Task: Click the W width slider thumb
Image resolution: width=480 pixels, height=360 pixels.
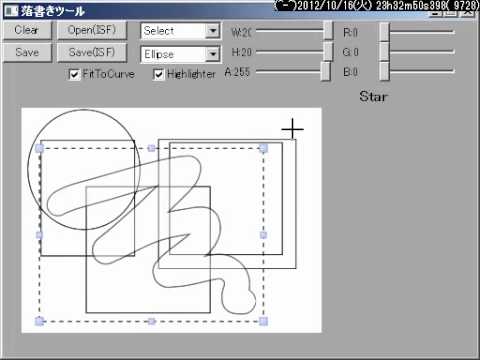Action: (328, 31)
